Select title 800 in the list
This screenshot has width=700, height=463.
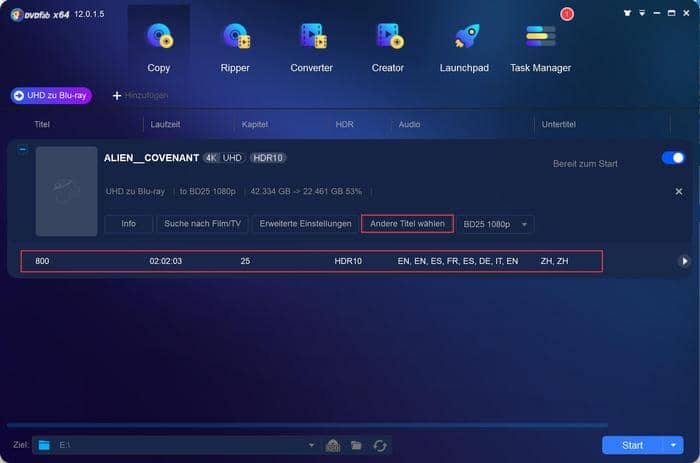[x=312, y=261]
